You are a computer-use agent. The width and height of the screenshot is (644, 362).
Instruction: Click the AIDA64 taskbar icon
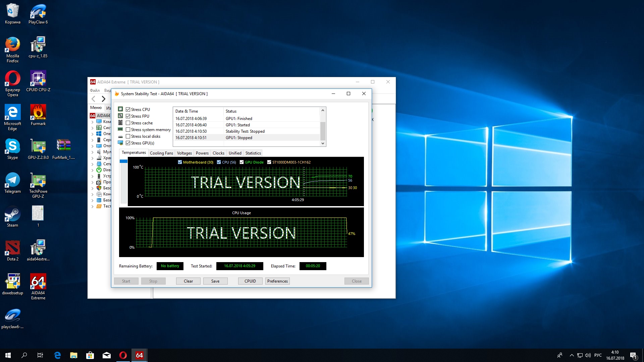139,355
